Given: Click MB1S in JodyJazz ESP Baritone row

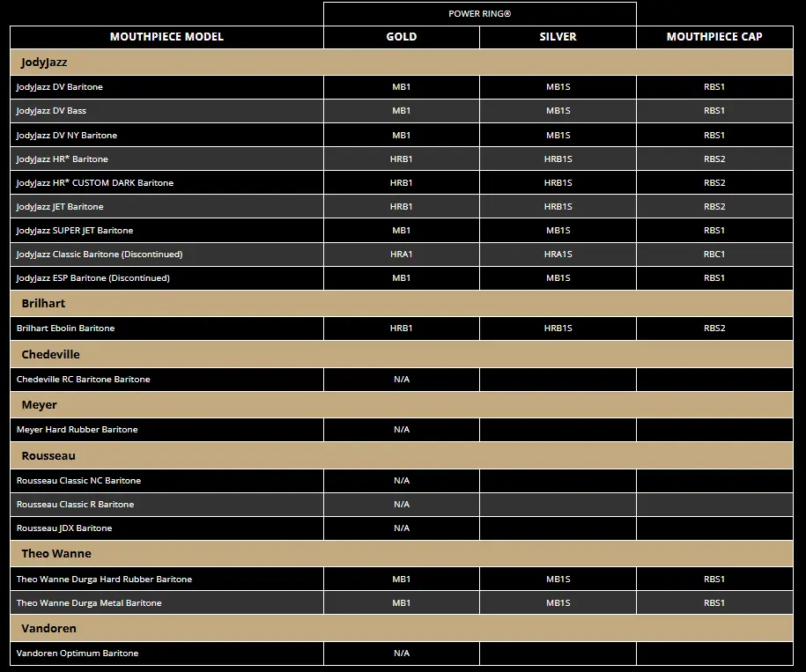Looking at the screenshot, I should tap(558, 278).
